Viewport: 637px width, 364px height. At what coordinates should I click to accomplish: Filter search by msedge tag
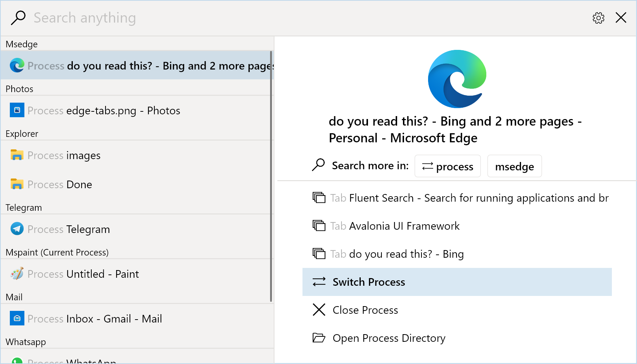514,166
